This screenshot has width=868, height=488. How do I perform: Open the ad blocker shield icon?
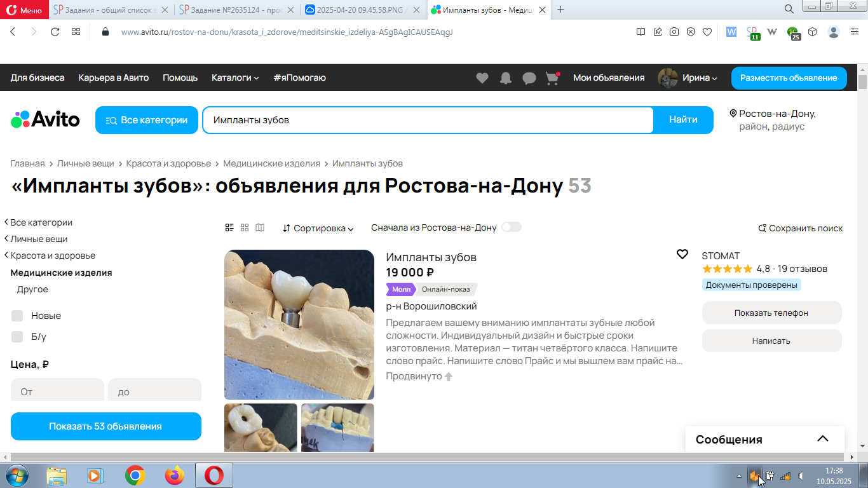[x=691, y=32]
